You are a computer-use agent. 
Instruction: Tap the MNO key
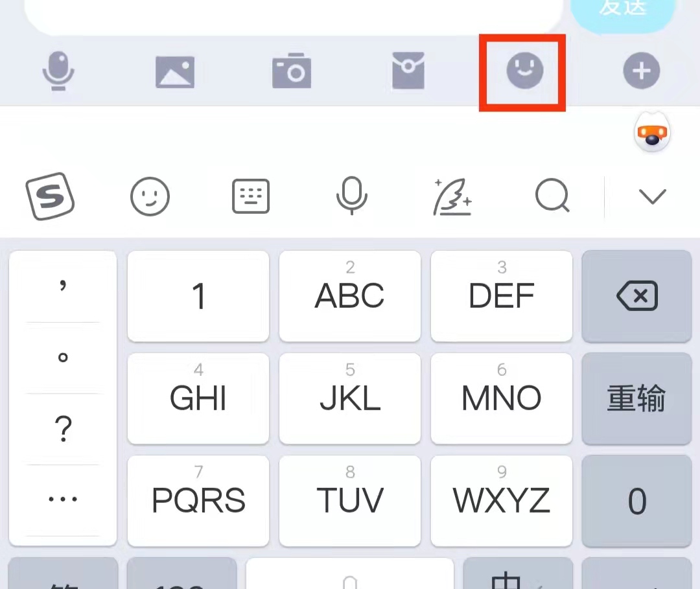[501, 398]
